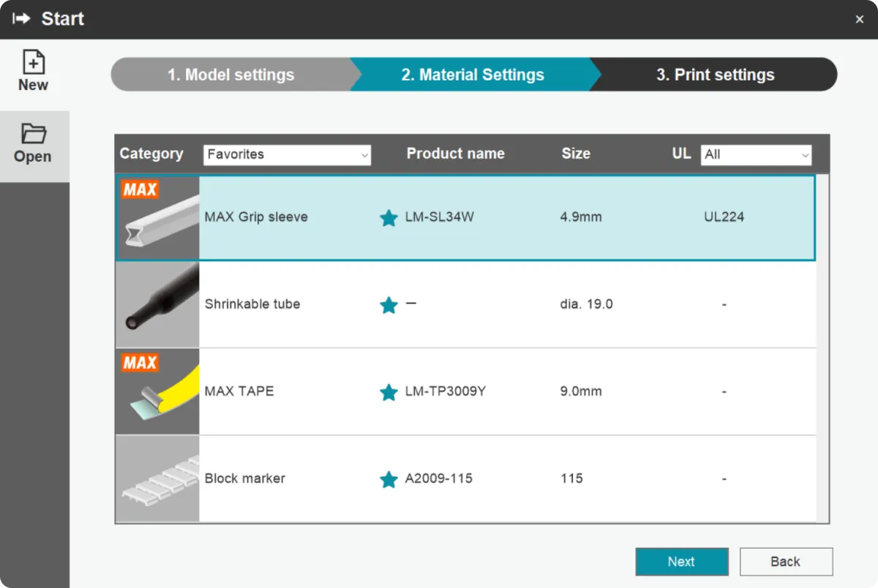Select the 2. Material Settings step
The width and height of the screenshot is (878, 588).
(473, 75)
